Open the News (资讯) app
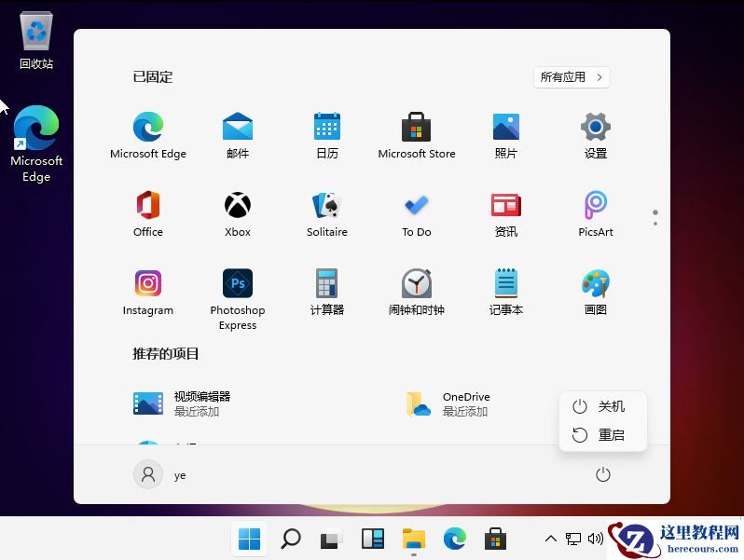This screenshot has height=560, width=744. tap(506, 213)
